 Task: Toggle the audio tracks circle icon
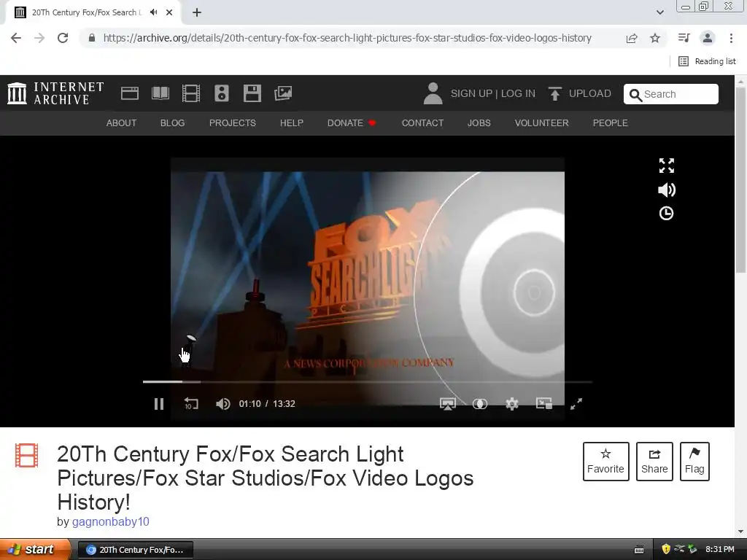[480, 404]
